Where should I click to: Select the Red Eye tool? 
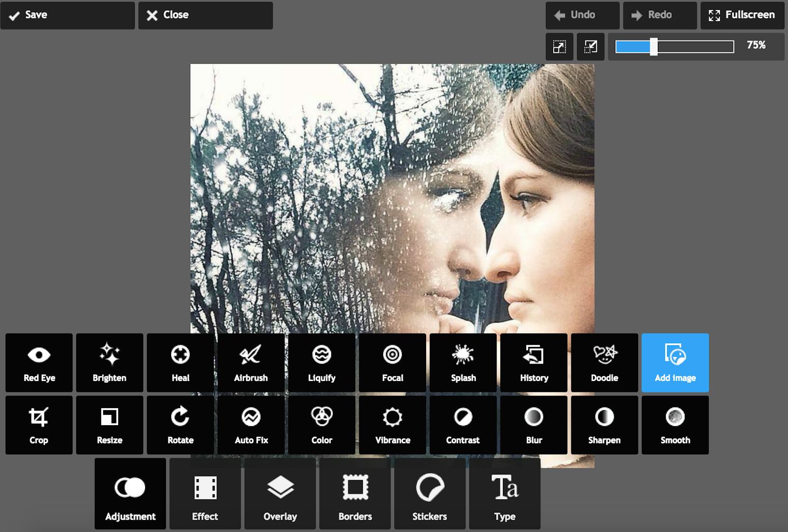coord(39,363)
